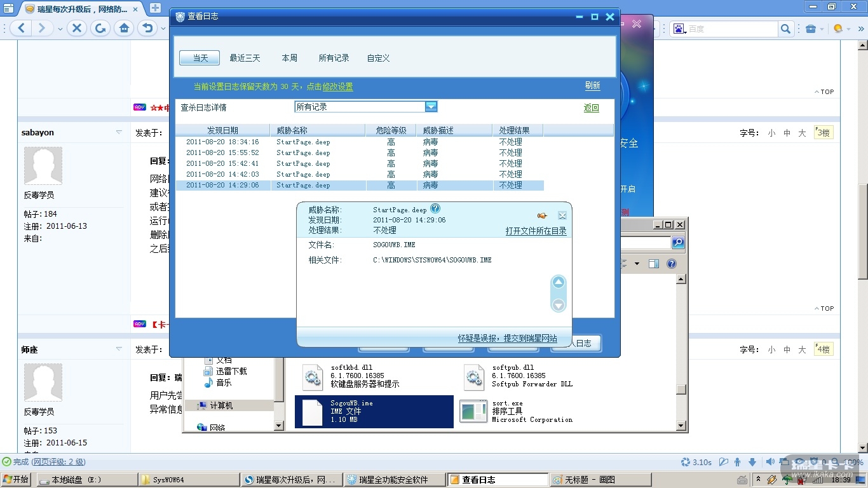Click the search button in SysWOW64 window
Viewport: 868px width, 488px height.
pos(678,242)
